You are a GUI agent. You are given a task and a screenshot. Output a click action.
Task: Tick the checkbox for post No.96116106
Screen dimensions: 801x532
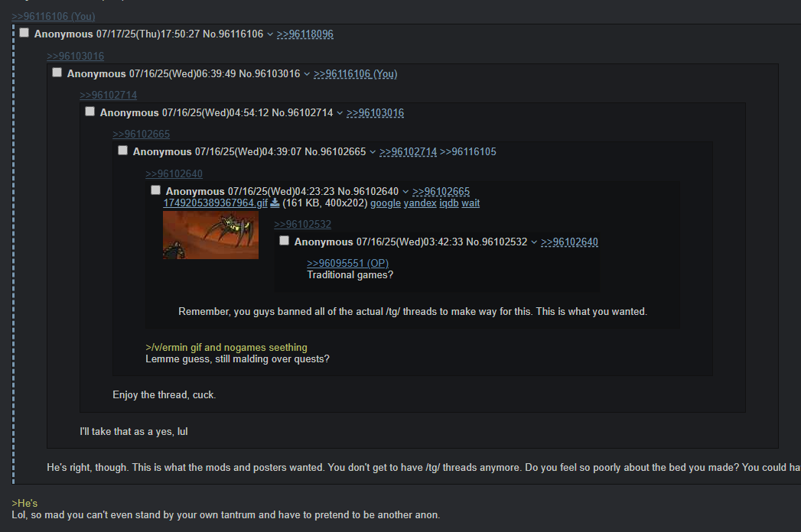coord(24,33)
